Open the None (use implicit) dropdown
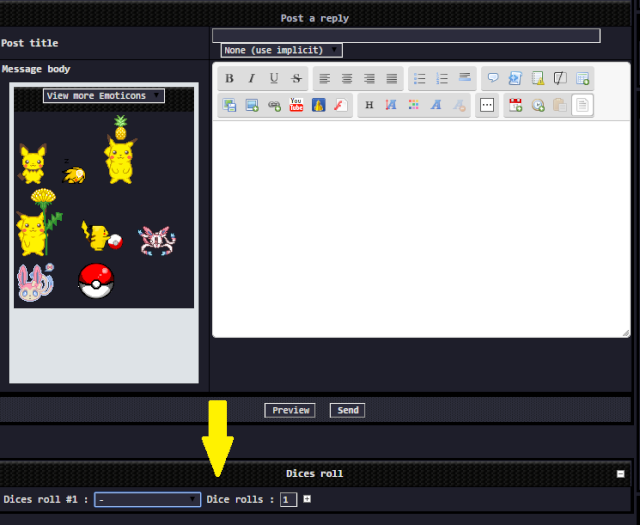640x525 pixels. (282, 50)
